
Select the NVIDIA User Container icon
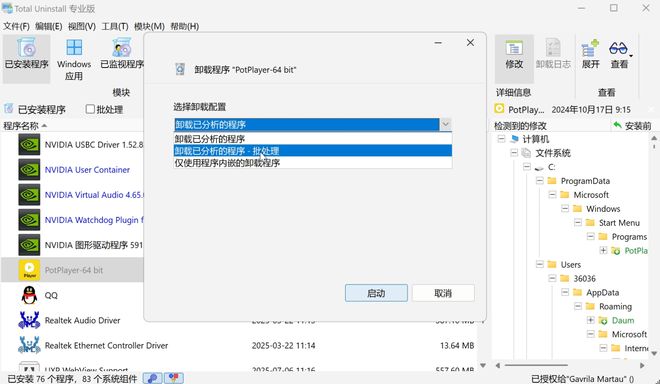[29, 170]
